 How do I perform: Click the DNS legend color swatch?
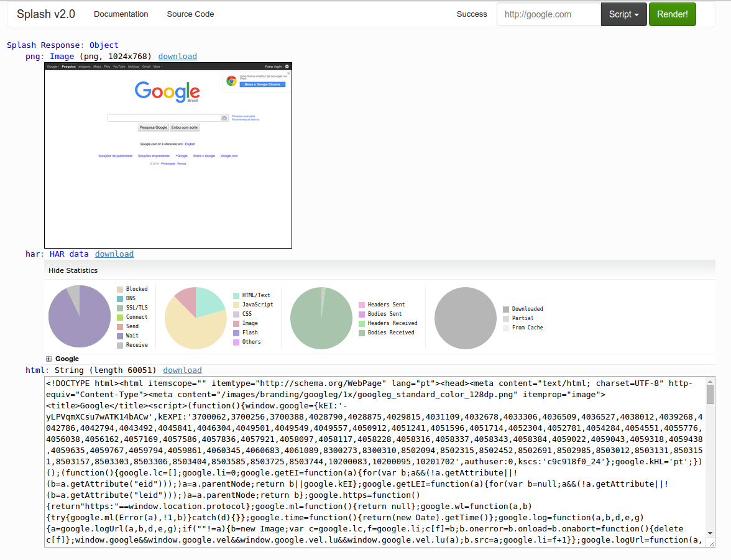[x=120, y=298]
